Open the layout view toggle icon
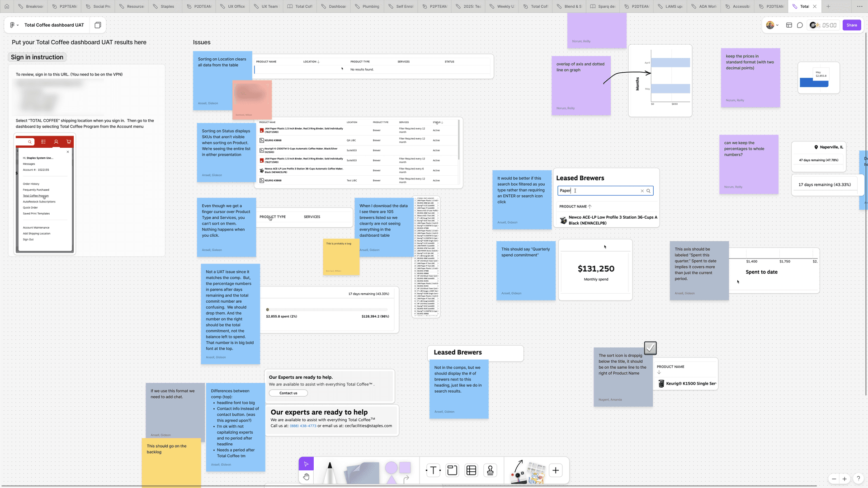The height and width of the screenshot is (488, 868). click(x=789, y=25)
